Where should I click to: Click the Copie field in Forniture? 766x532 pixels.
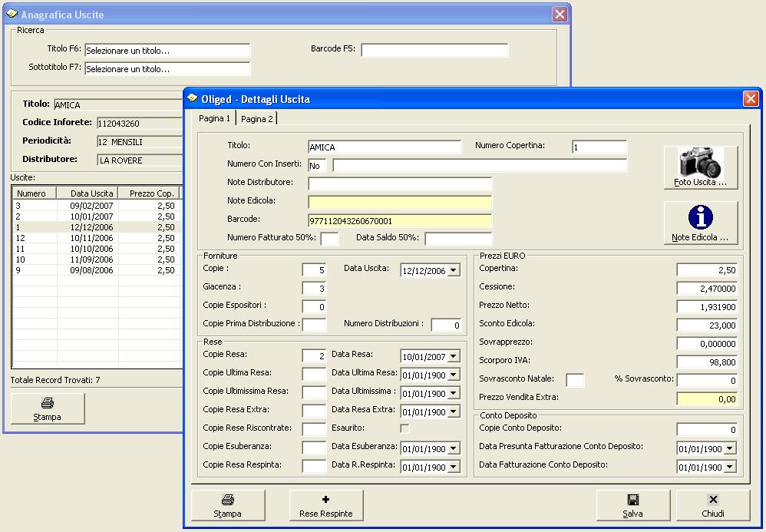coord(314,270)
